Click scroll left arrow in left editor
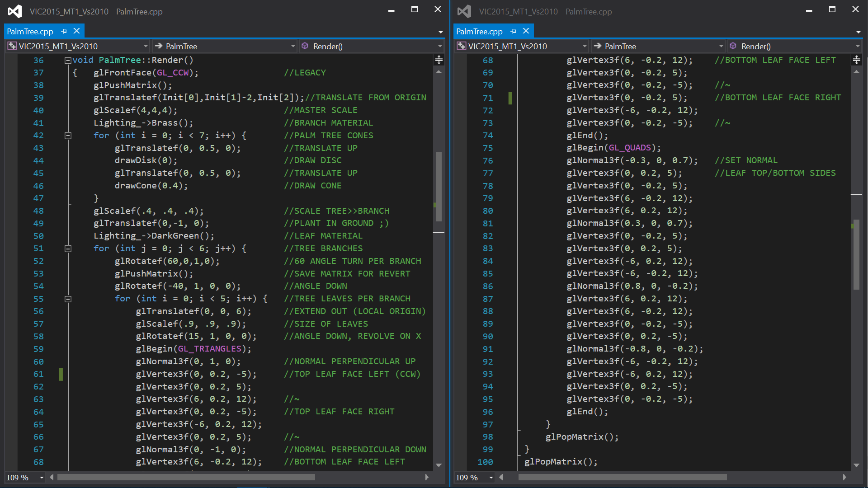This screenshot has height=488, width=868. coord(52,477)
